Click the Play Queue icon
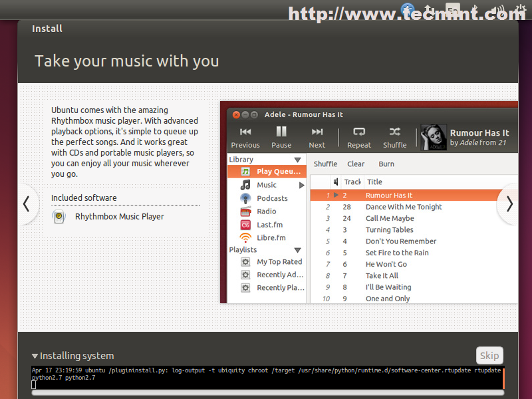This screenshot has height=399, width=532. point(245,172)
